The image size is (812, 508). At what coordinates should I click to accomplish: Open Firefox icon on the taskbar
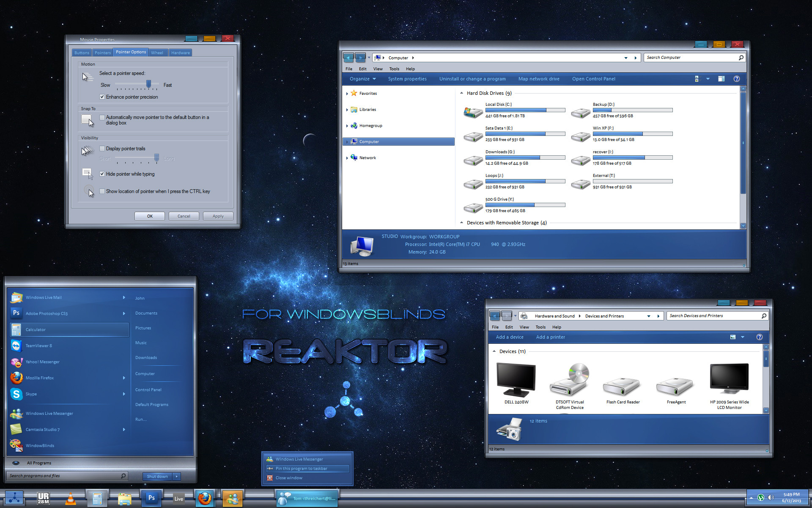(x=205, y=498)
